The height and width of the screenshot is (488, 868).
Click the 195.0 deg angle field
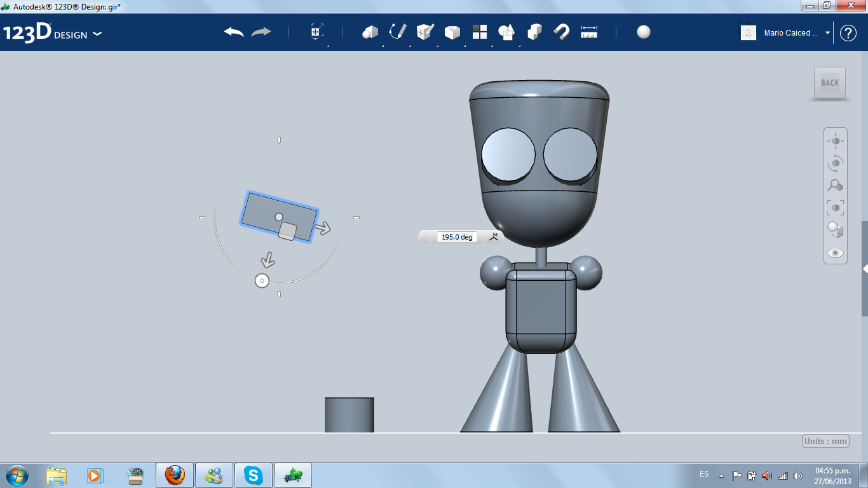[457, 237]
